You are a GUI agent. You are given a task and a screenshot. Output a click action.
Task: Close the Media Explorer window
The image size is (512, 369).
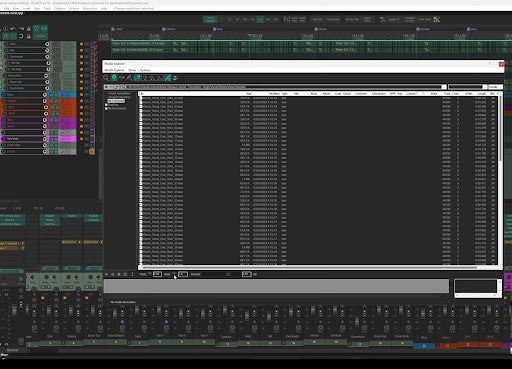[501, 64]
